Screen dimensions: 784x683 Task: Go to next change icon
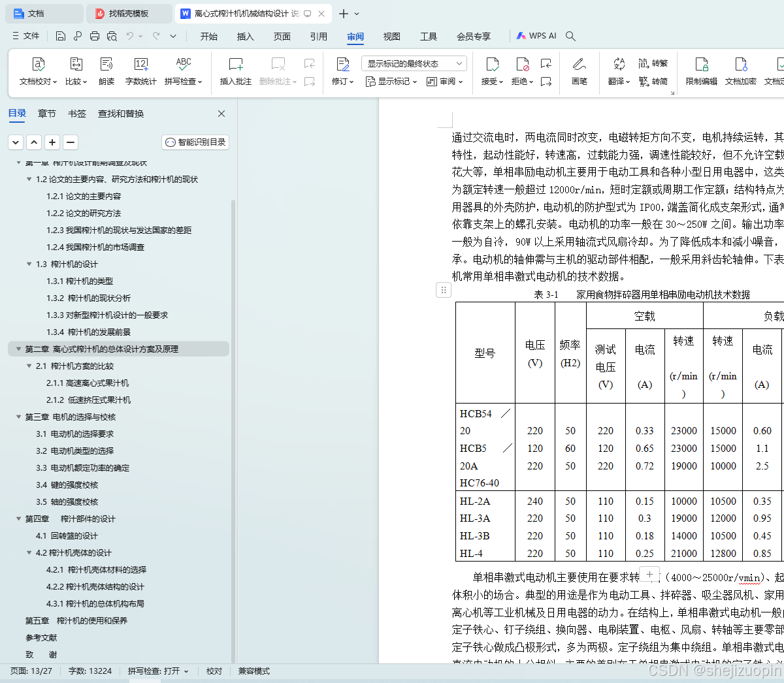coord(546,82)
